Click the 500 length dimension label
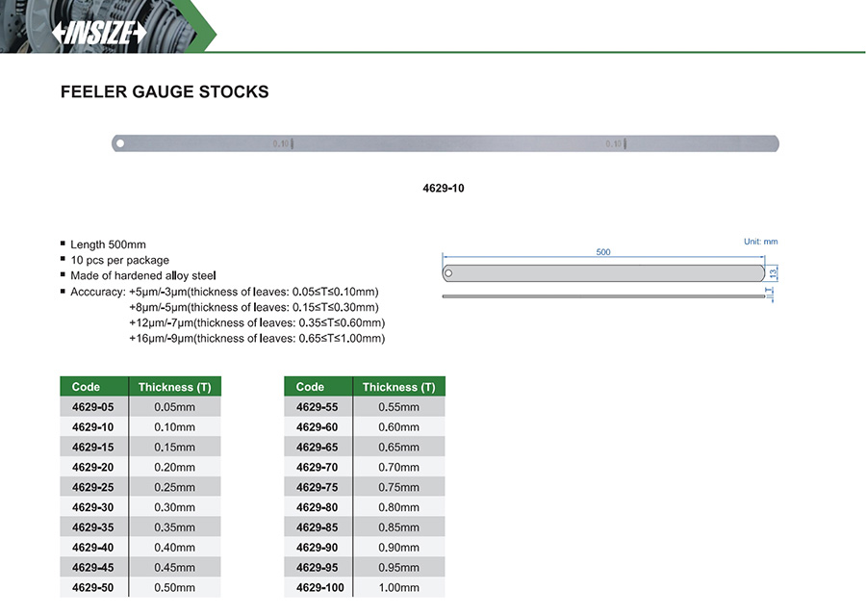This screenshot has height=616, width=866. (603, 252)
